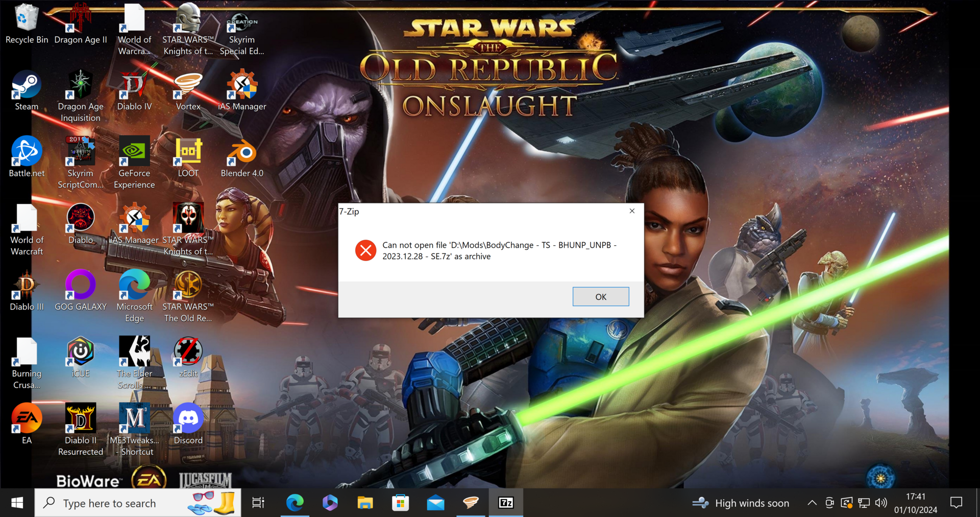
Task: Open the notification Action Center
Action: point(957,503)
